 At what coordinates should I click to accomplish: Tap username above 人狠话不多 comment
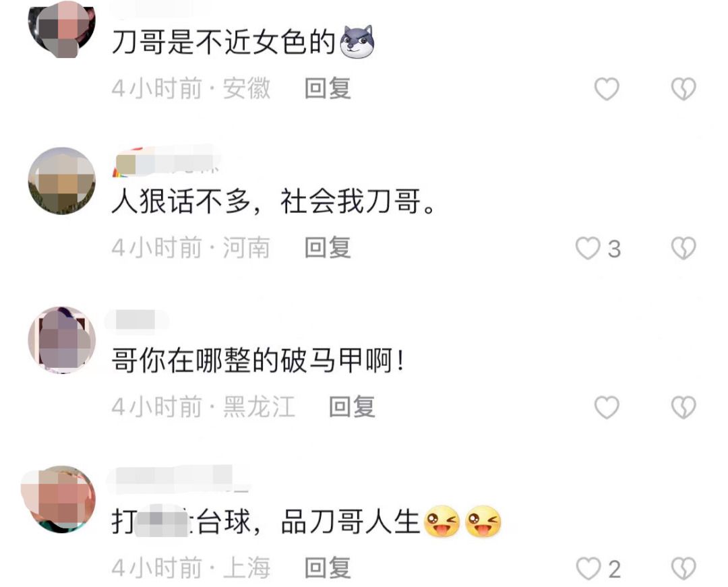167,162
